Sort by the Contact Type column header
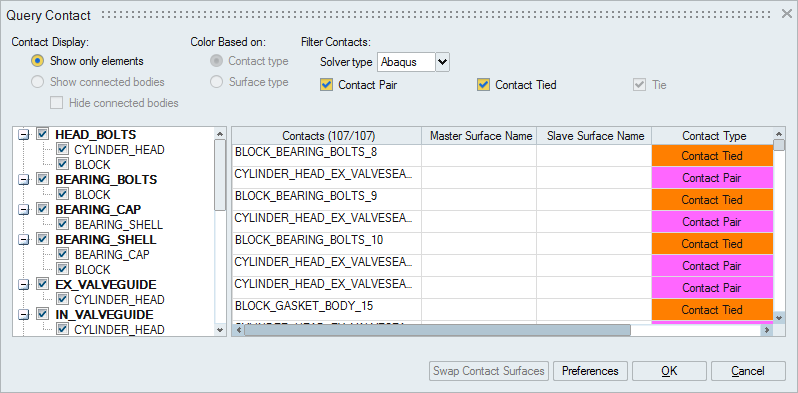The image size is (798, 393). coord(714,136)
